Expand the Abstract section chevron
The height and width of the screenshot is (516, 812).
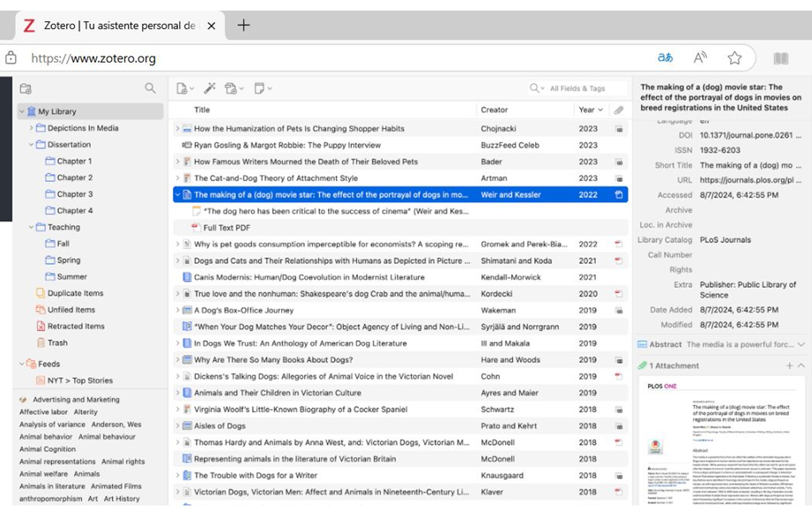[801, 345]
